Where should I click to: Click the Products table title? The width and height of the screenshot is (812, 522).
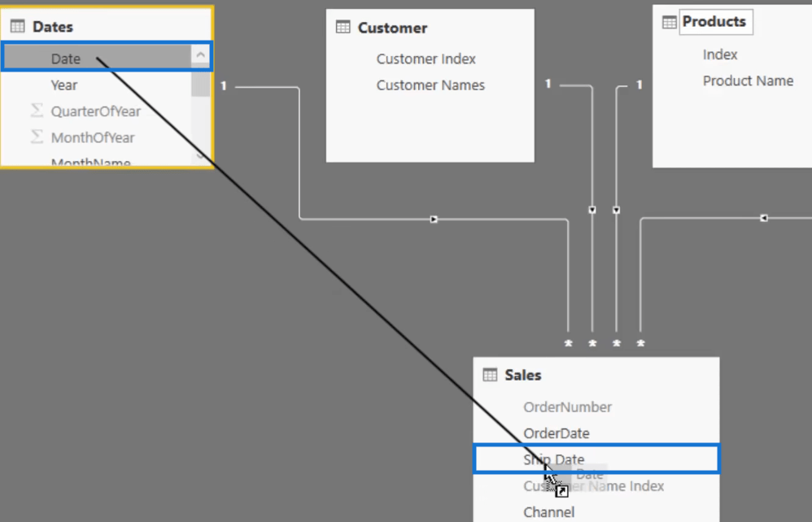pyautogui.click(x=714, y=22)
